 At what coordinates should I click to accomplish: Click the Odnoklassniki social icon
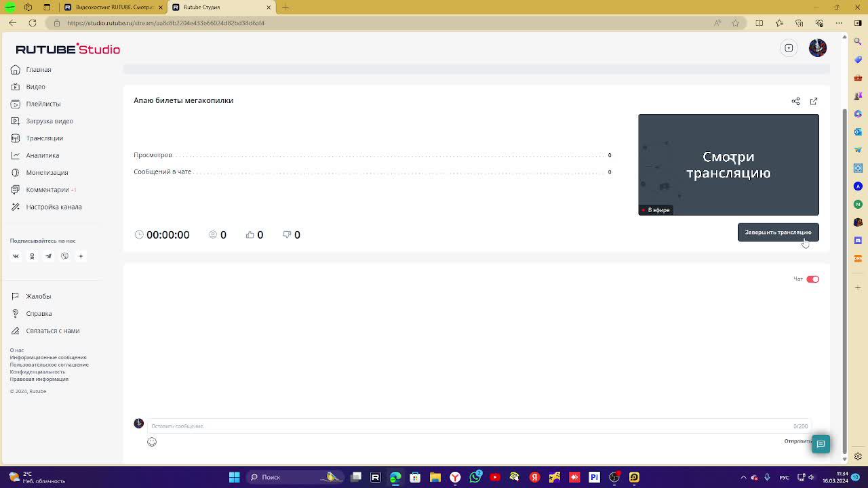(32, 256)
